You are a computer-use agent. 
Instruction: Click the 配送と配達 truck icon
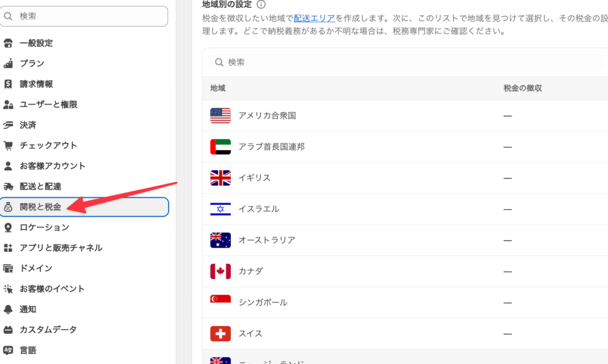click(x=8, y=186)
